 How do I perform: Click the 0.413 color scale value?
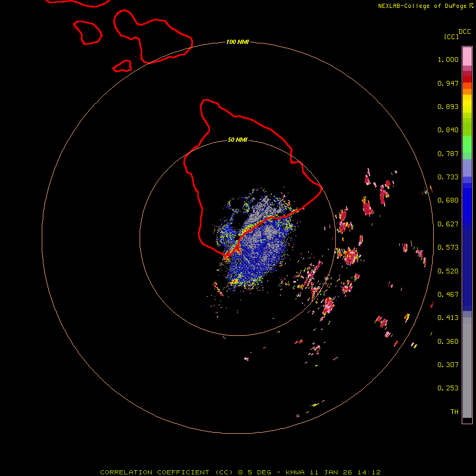tap(448, 318)
